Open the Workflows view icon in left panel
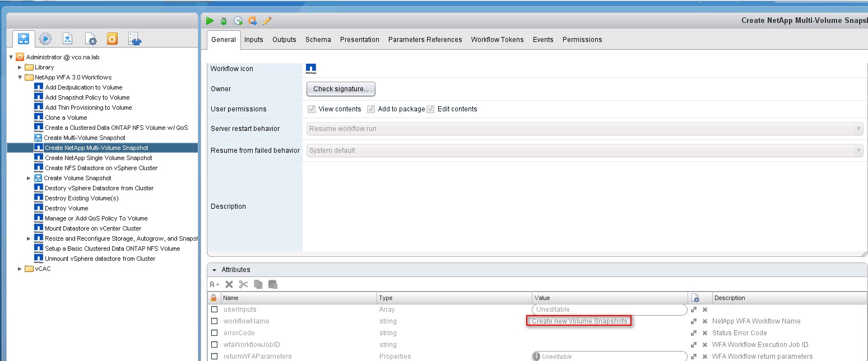This screenshot has width=868, height=361. coord(24,39)
